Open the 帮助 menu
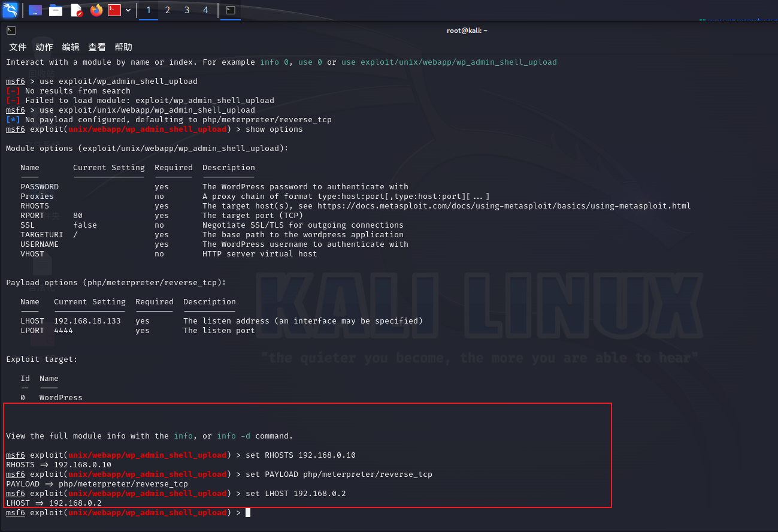 123,47
